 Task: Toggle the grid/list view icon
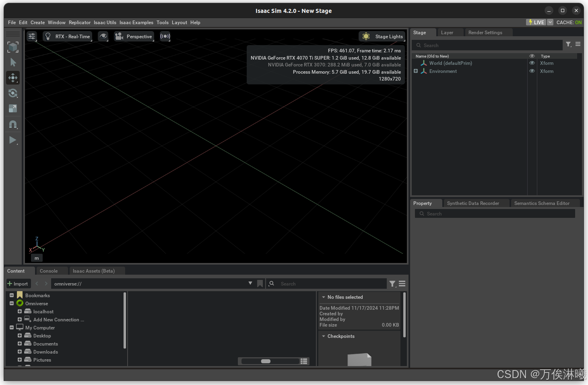click(x=304, y=361)
